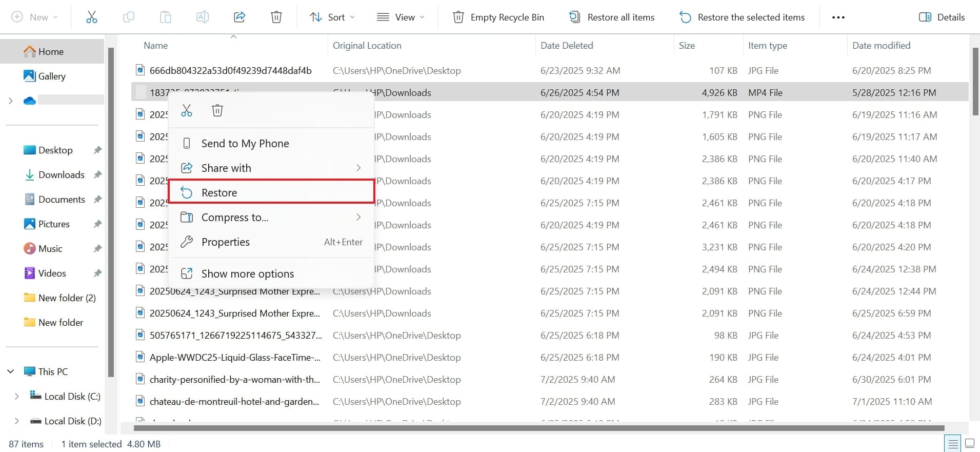
Task: Click file icon of the 98 KB JPG
Action: pos(140,335)
